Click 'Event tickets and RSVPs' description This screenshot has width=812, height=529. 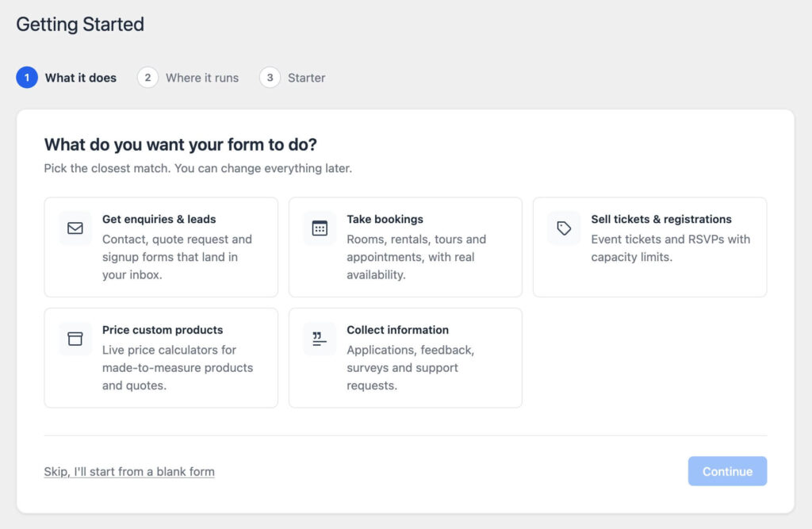[x=671, y=248]
